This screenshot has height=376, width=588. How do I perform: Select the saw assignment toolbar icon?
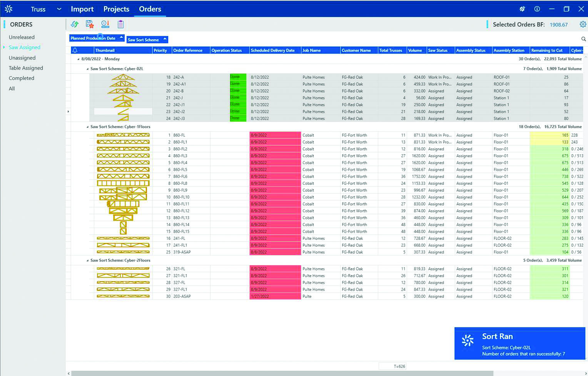(x=105, y=24)
